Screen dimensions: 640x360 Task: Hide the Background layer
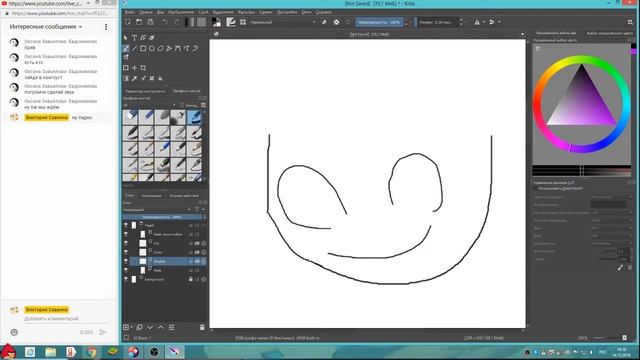(x=126, y=279)
